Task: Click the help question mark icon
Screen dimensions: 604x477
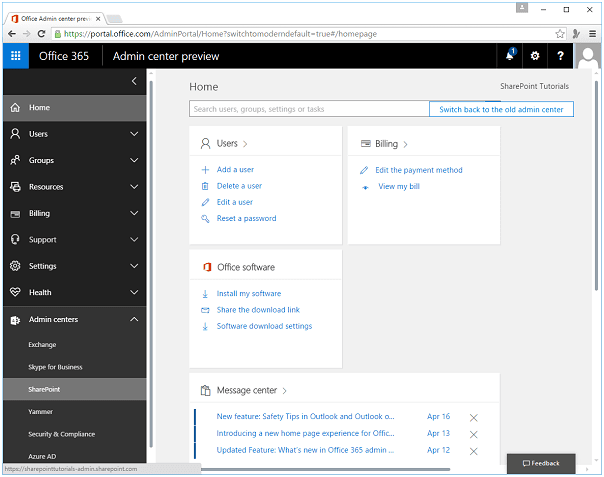Action: tap(560, 56)
